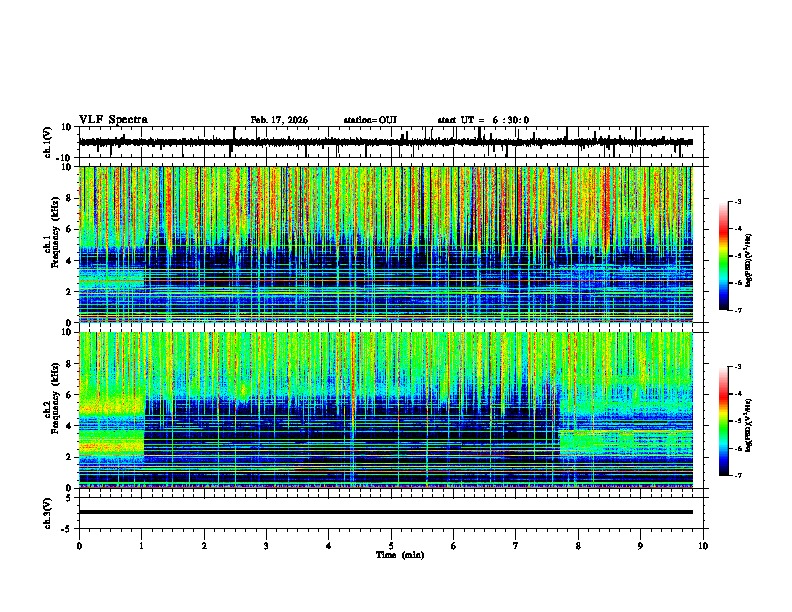Click the "Time (min)" axis label
This screenshot has width=792, height=612.
click(400, 555)
